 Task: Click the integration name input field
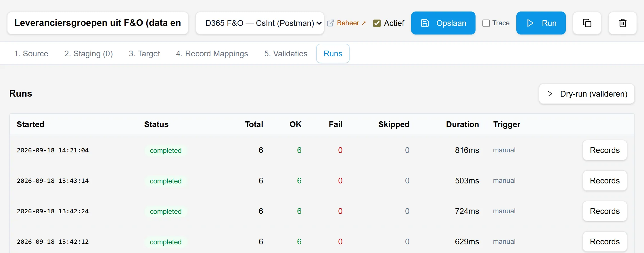coord(98,23)
